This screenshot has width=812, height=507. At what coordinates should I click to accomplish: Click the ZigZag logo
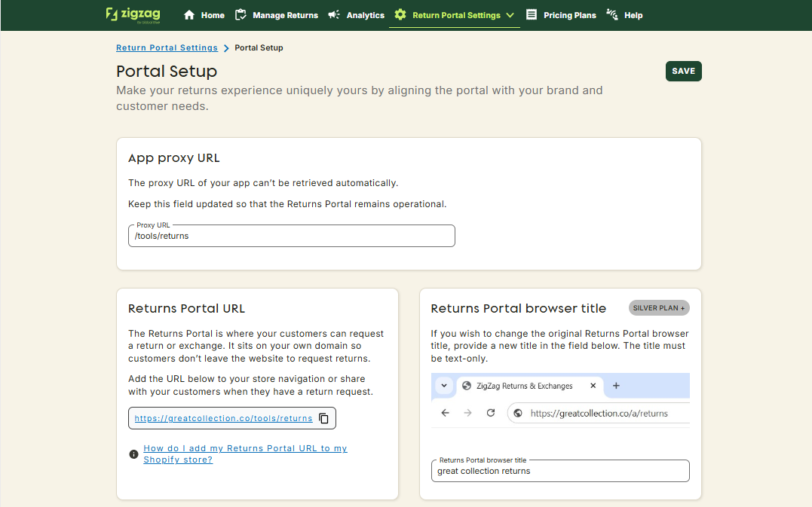[133, 14]
